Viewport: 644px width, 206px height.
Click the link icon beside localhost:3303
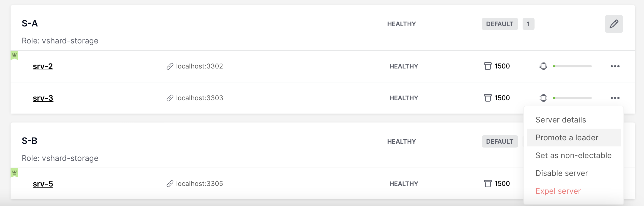[x=170, y=98]
